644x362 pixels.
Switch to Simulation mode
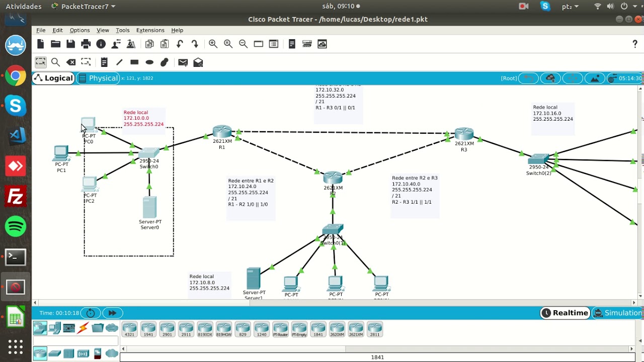pyautogui.click(x=618, y=313)
